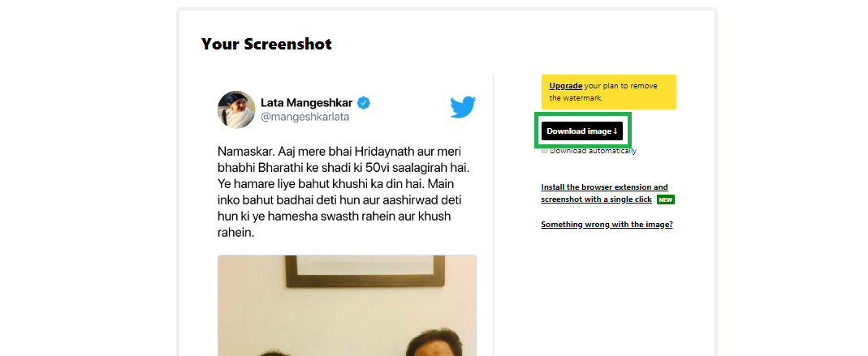Click Something wrong with the image? link

tap(607, 225)
